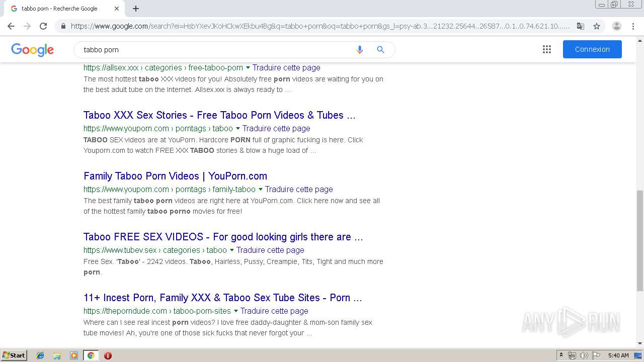Screen dimensions: 644x362
Task: Expand the youporn taboo result options arrow
Action: [237, 129]
